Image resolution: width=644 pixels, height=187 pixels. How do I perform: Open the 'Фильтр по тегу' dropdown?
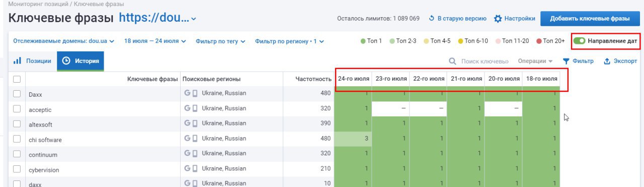coord(220,41)
